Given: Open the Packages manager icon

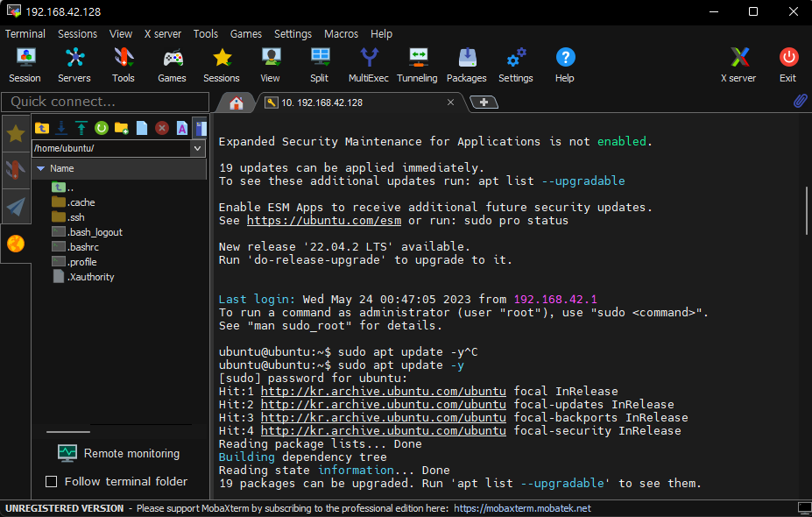Looking at the screenshot, I should [x=467, y=65].
